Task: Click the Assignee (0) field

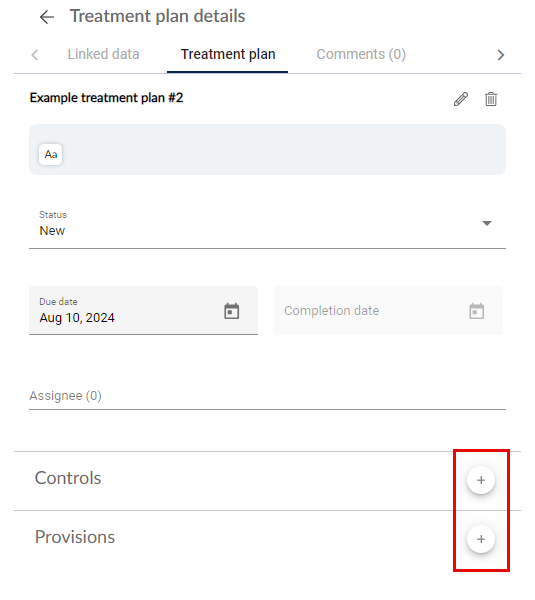Action: pos(268,396)
